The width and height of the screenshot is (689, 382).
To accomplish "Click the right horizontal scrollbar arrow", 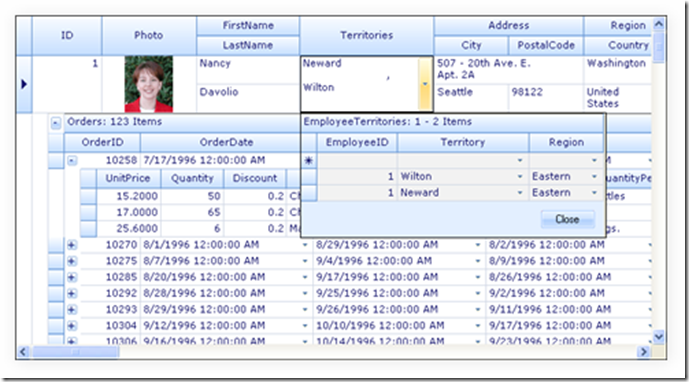I will point(644,352).
